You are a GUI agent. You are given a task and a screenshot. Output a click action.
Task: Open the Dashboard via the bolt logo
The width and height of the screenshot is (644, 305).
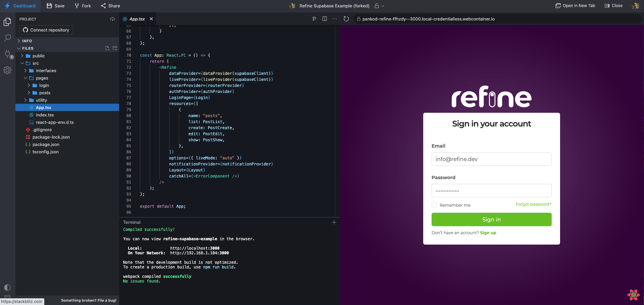tap(7, 6)
